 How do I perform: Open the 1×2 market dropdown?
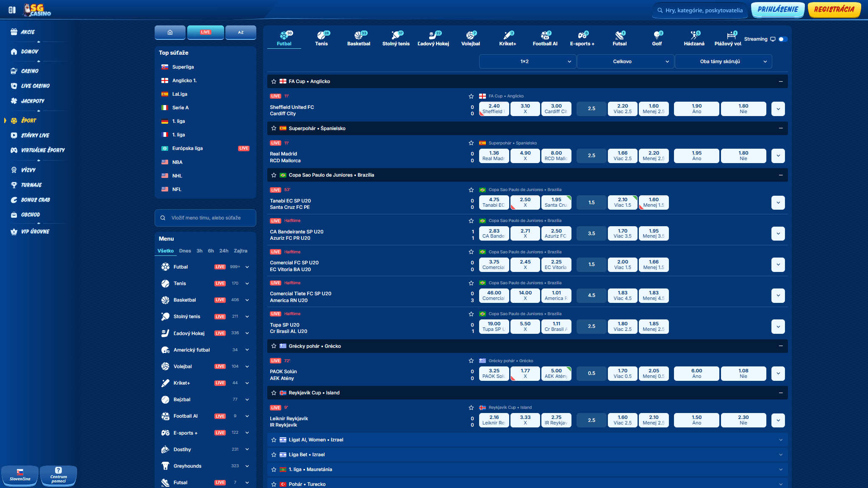527,61
